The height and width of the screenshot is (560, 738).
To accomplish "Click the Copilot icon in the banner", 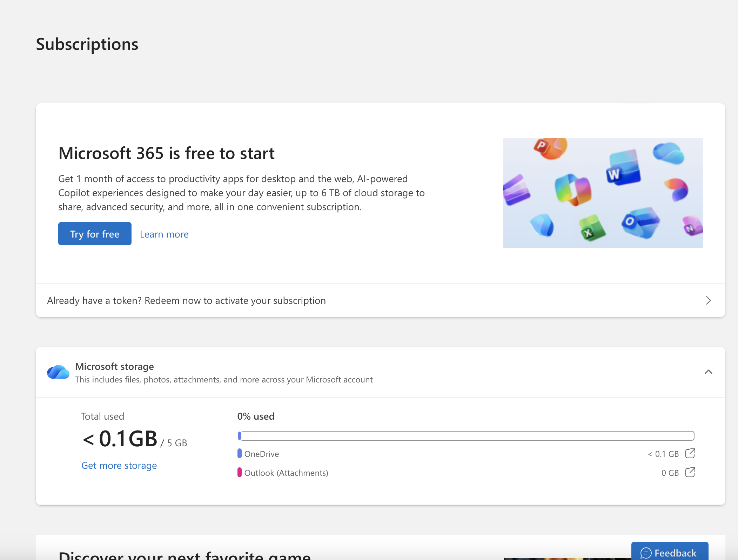I will 573,190.
